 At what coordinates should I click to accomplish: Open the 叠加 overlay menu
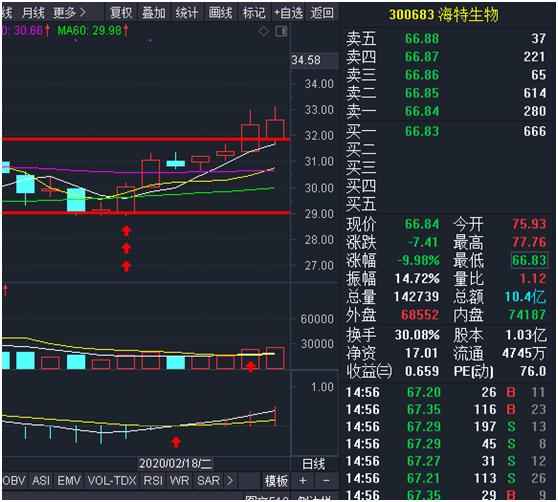click(x=154, y=13)
